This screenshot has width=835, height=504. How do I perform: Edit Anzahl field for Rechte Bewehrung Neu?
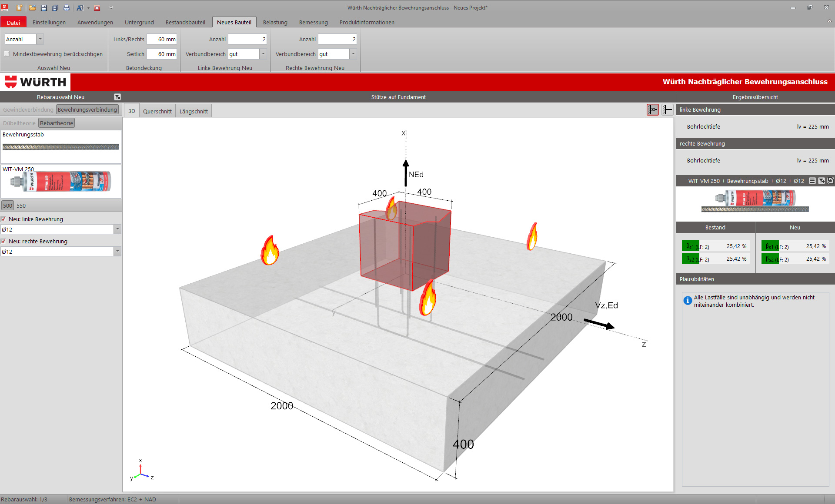pyautogui.click(x=337, y=39)
